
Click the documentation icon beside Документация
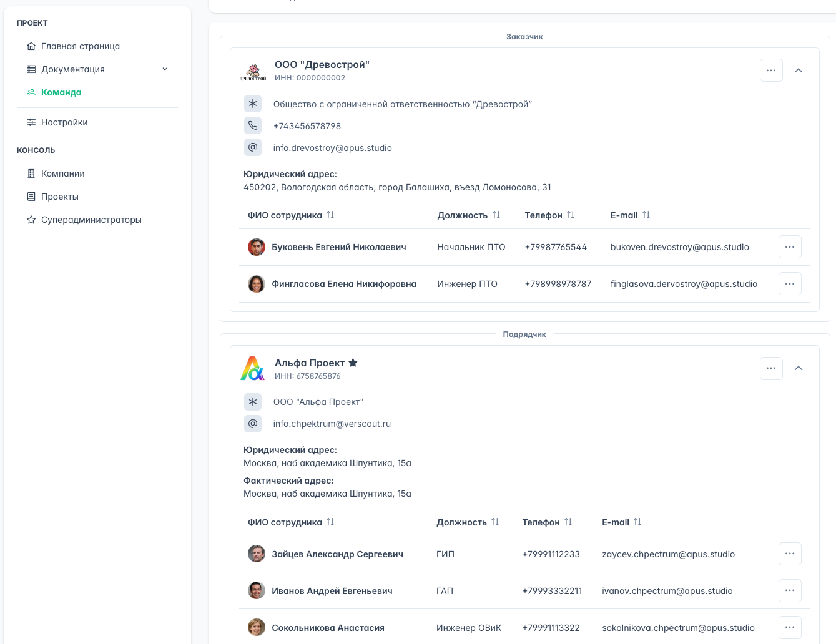pos(31,69)
